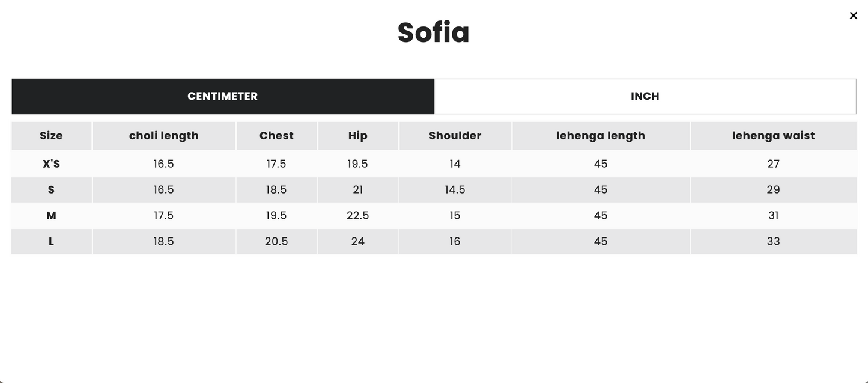The width and height of the screenshot is (868, 383).
Task: Select the Hip column header
Action: point(357,136)
